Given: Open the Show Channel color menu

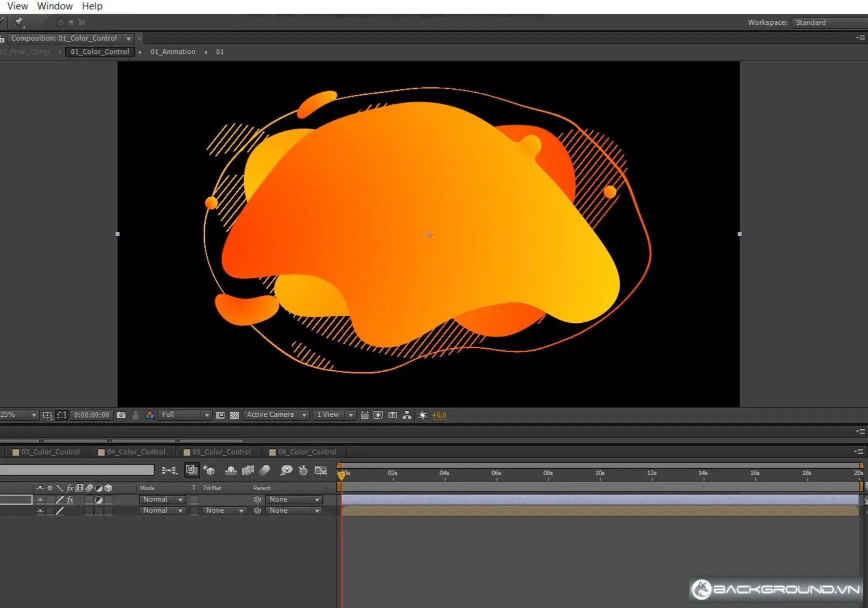Looking at the screenshot, I should click(x=149, y=415).
